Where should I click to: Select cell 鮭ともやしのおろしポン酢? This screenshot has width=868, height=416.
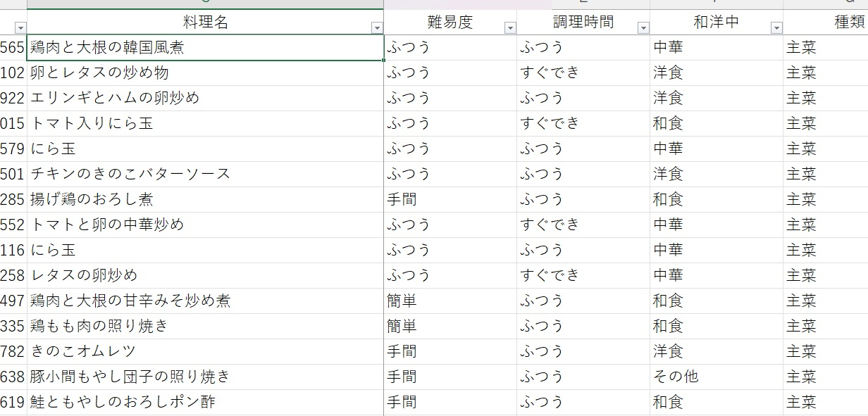point(205,403)
